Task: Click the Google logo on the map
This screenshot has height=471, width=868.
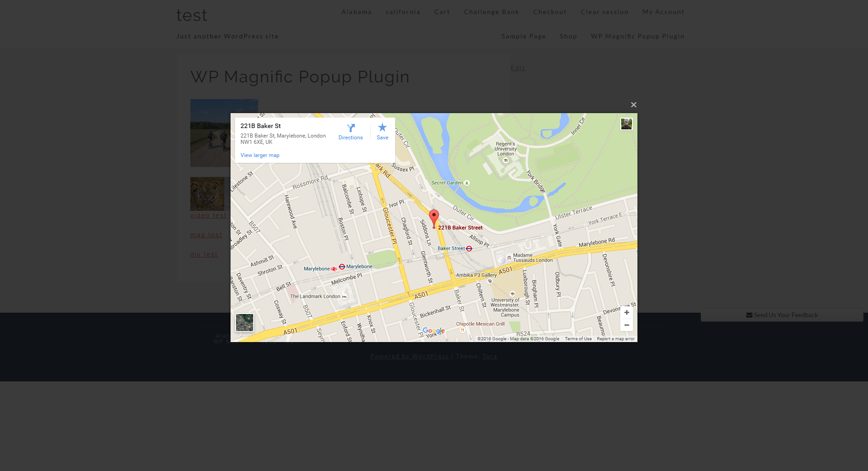Action: click(434, 331)
